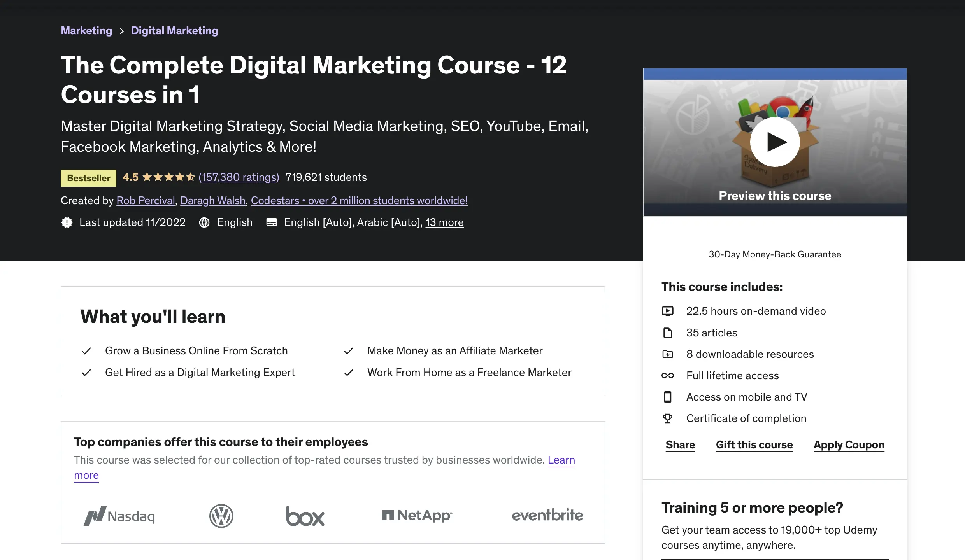Click Apply Coupon
Screen dimensions: 965x560
point(849,445)
